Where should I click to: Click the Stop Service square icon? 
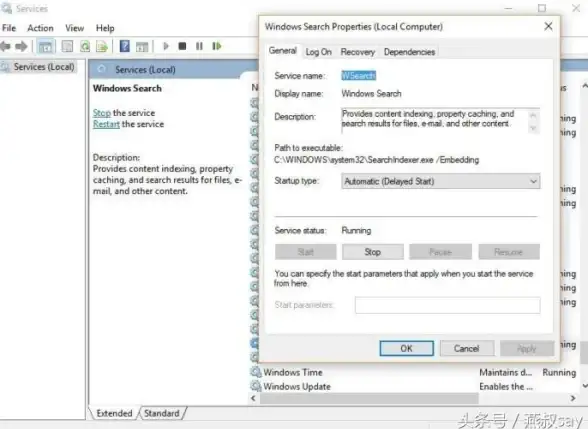point(182,46)
